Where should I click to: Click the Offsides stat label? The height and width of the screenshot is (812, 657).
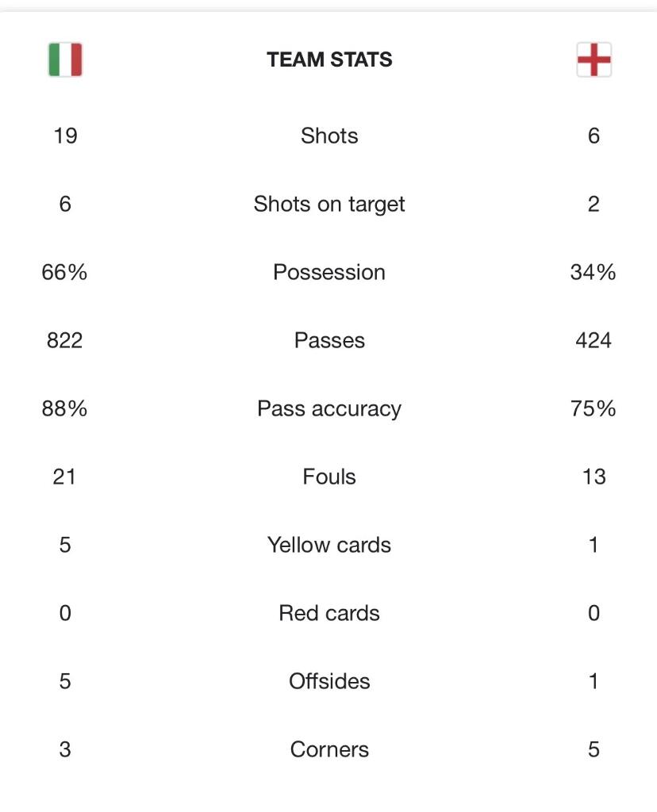coord(329,681)
